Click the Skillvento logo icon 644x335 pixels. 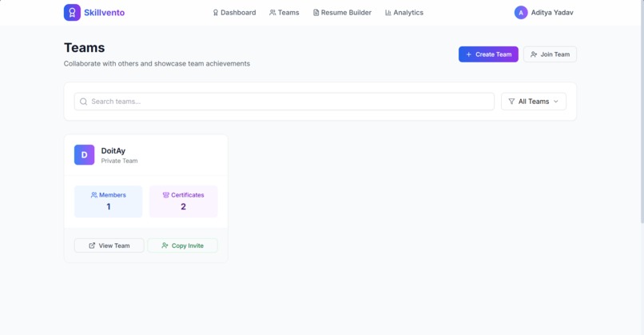click(72, 12)
